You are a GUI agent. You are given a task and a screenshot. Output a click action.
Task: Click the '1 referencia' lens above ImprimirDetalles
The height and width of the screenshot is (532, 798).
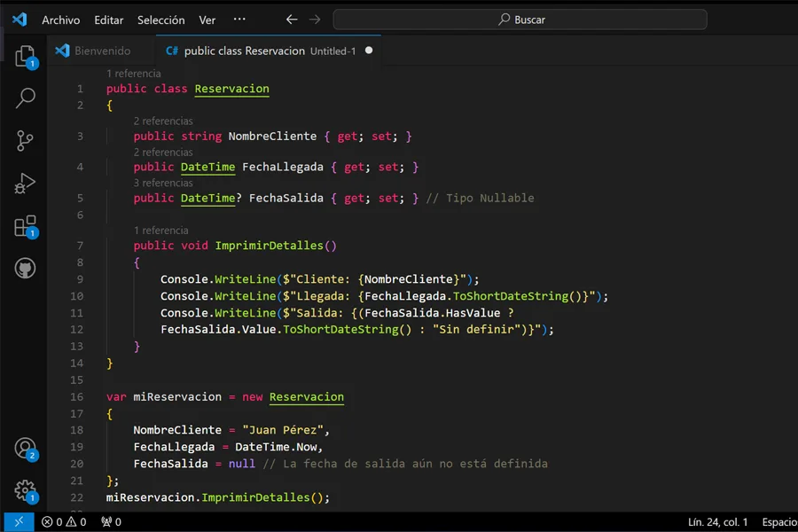pyautogui.click(x=160, y=231)
